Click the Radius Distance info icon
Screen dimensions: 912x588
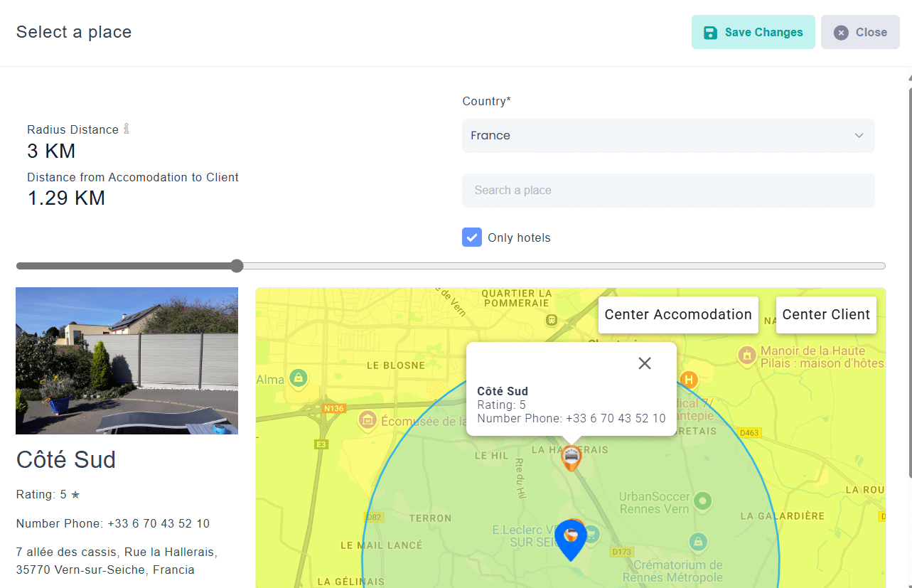click(x=127, y=129)
